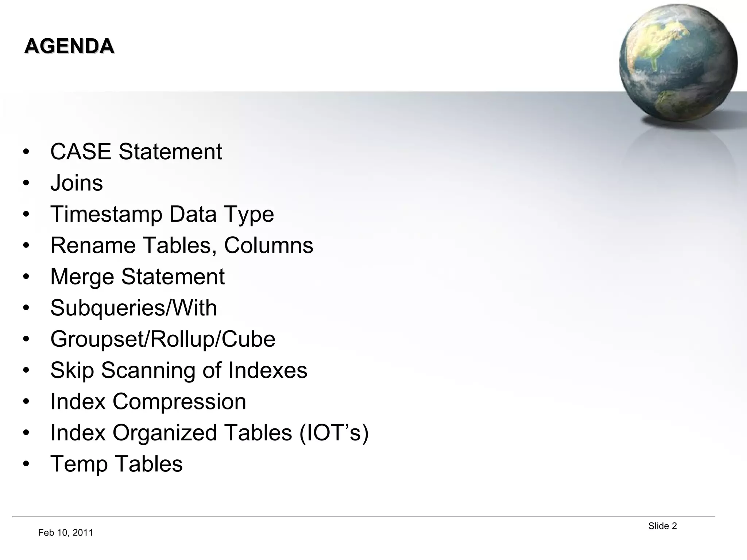Click the bullet dot before Temp Tables

point(26,464)
